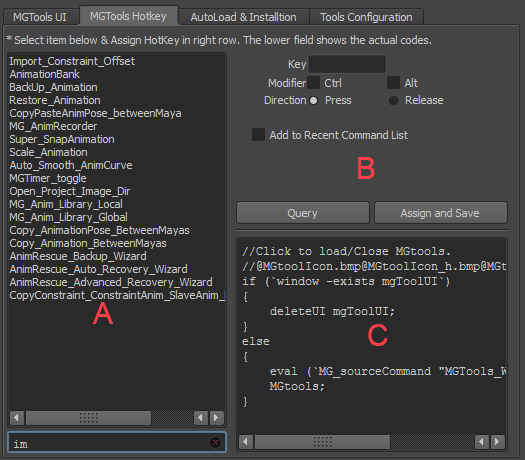Select Restore_Animation list item
The image size is (525, 460).
click(55, 100)
